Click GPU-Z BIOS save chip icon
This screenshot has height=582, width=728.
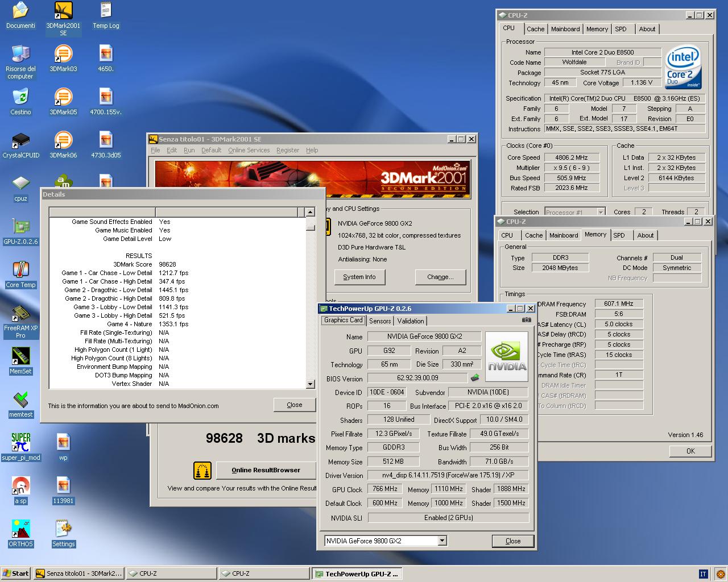tap(474, 377)
